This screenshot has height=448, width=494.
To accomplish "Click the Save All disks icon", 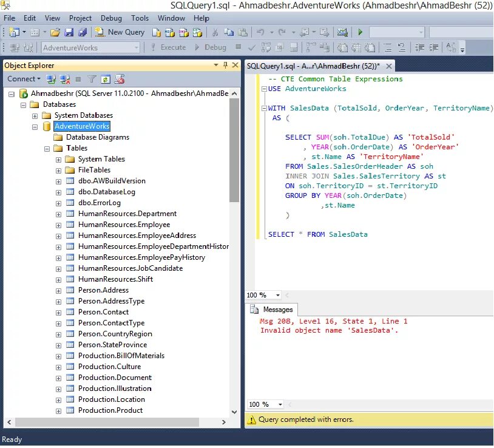I will pyautogui.click(x=83, y=32).
